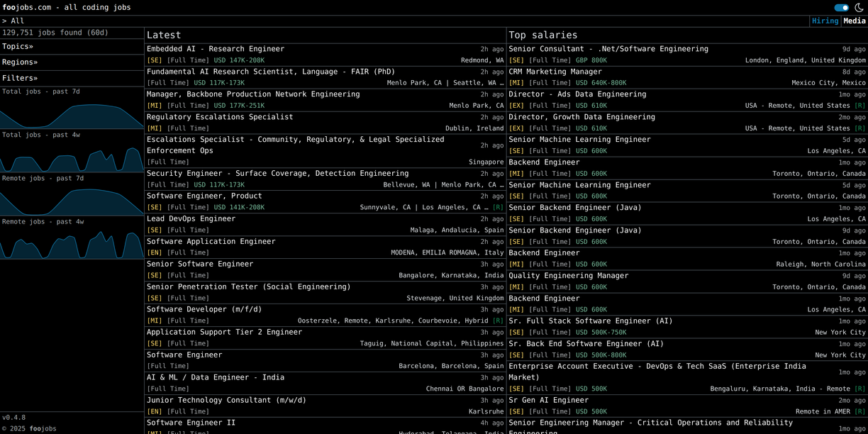The width and height of the screenshot is (868, 434).
Task: Open the Hiring tab
Action: [825, 21]
